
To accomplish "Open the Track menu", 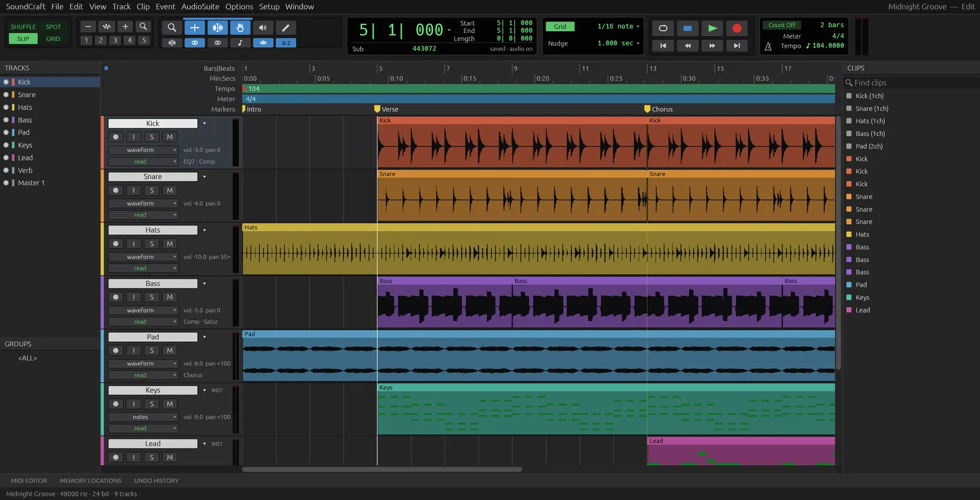I will tap(121, 7).
